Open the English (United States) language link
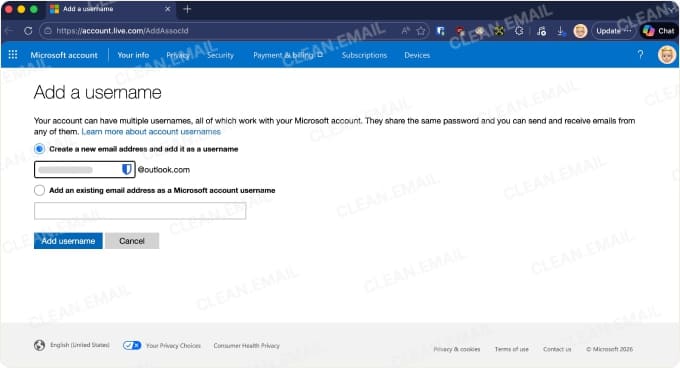 point(80,345)
